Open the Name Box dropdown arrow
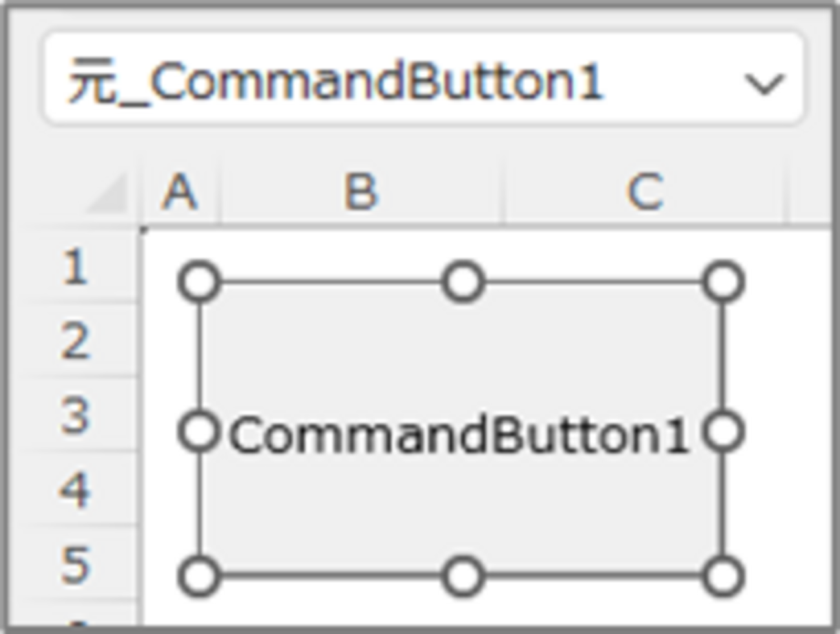Screen dimensions: 840x634 coord(763,85)
